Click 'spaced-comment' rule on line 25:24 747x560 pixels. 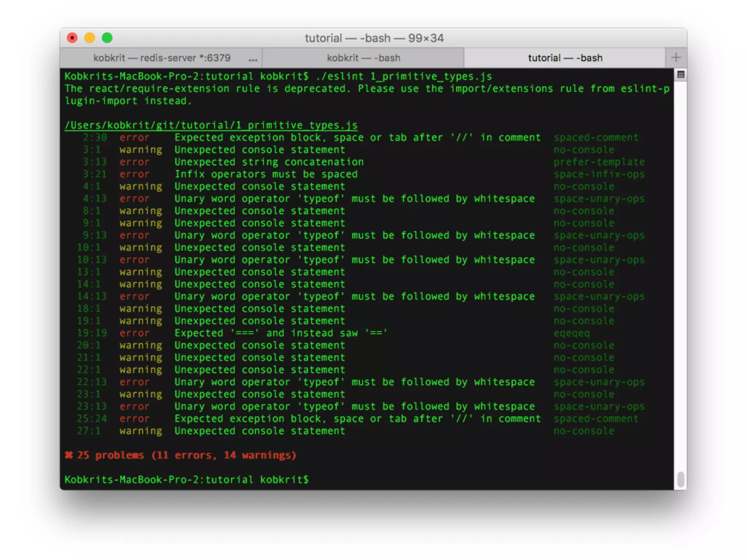click(596, 419)
